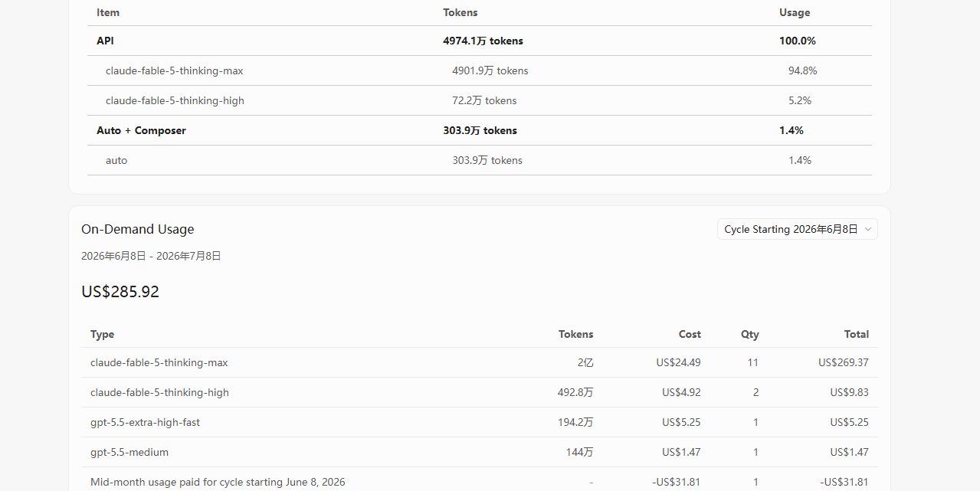980x491 pixels.
Task: Click the Usage column header
Action: point(795,12)
